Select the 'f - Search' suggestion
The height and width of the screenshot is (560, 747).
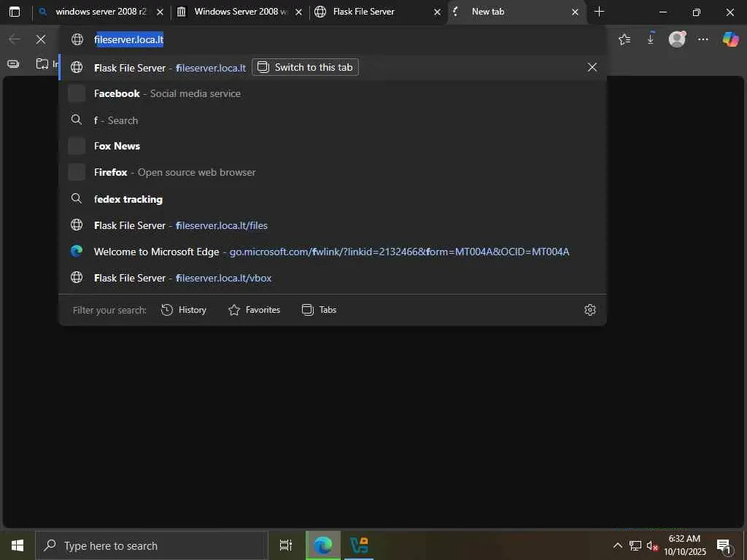pyautogui.click(x=333, y=120)
